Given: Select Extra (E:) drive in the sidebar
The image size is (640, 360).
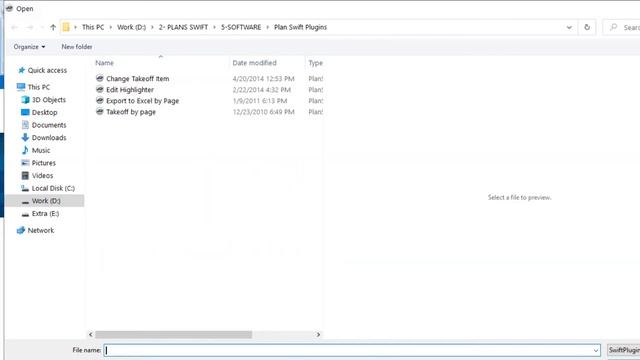Looking at the screenshot, I should tap(45, 213).
